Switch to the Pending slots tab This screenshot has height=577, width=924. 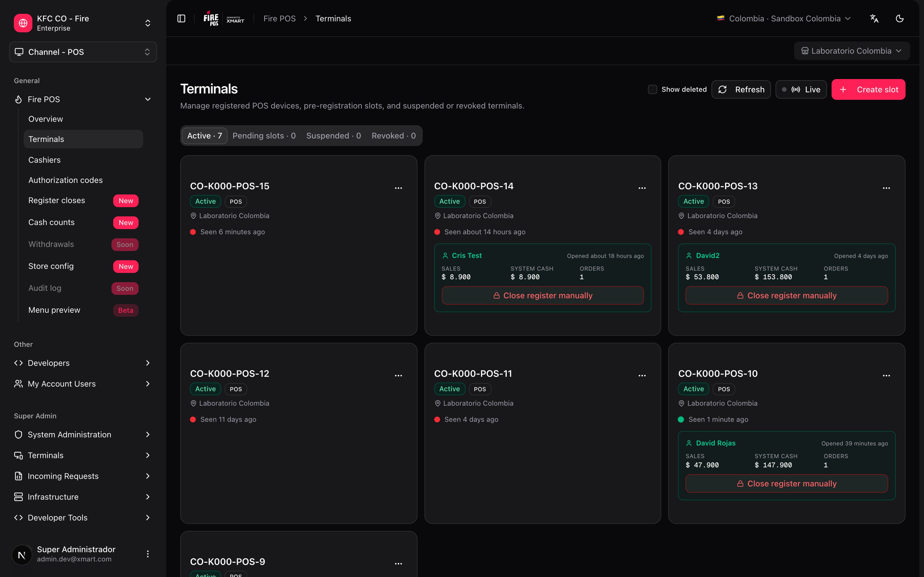click(x=264, y=136)
